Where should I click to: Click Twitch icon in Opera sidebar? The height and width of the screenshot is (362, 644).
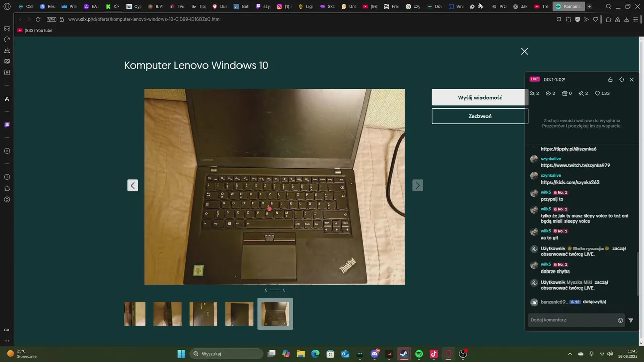(7, 125)
